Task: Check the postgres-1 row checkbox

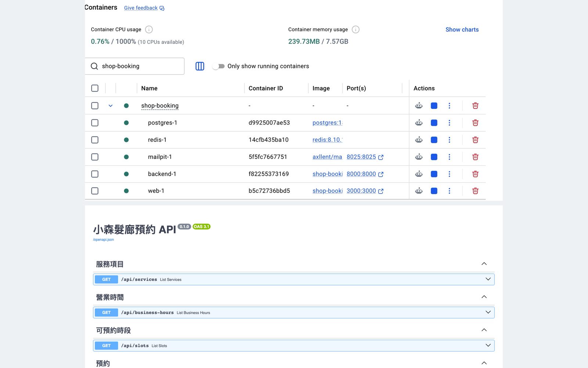Action: tap(95, 123)
